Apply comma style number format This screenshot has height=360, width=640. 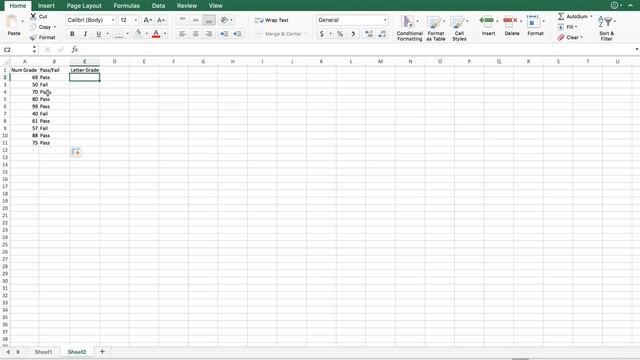(x=353, y=34)
